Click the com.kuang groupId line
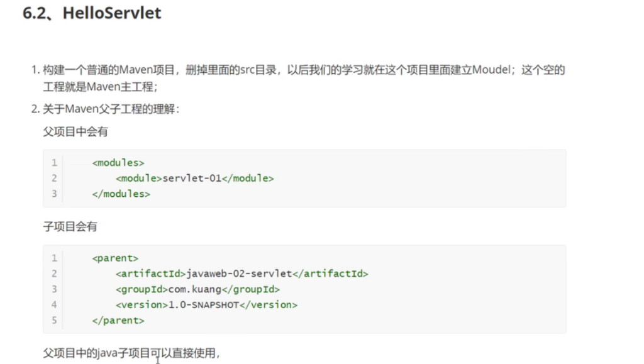This screenshot has height=364, width=644. pos(197,289)
